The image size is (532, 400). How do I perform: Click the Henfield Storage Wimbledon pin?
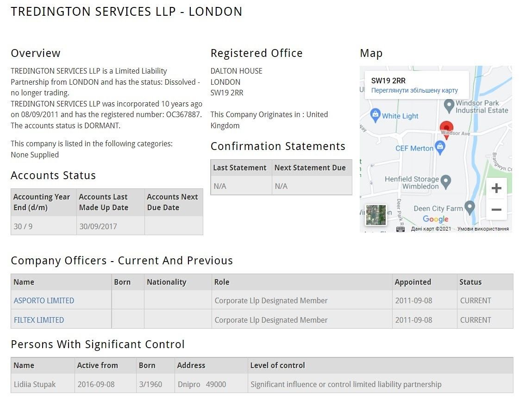click(x=445, y=181)
